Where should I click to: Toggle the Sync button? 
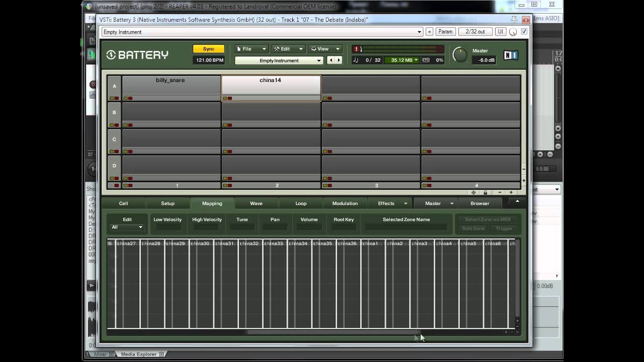pos(209,49)
